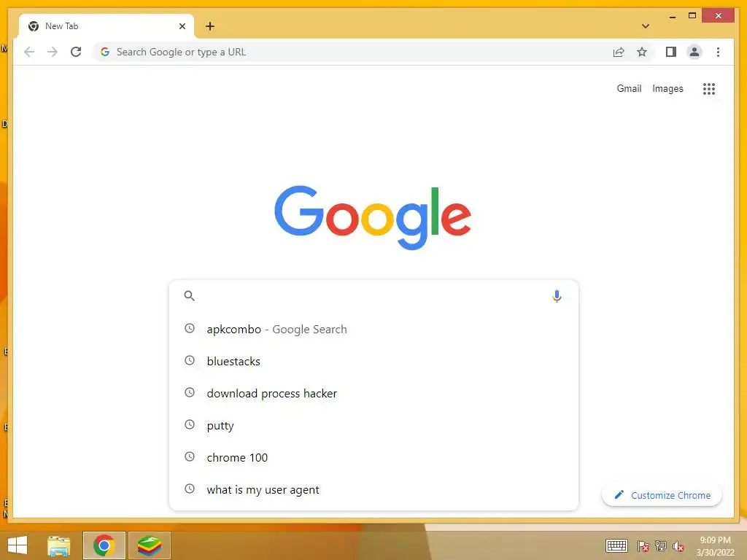Click the Google logo
The image size is (747, 560).
[x=373, y=217]
